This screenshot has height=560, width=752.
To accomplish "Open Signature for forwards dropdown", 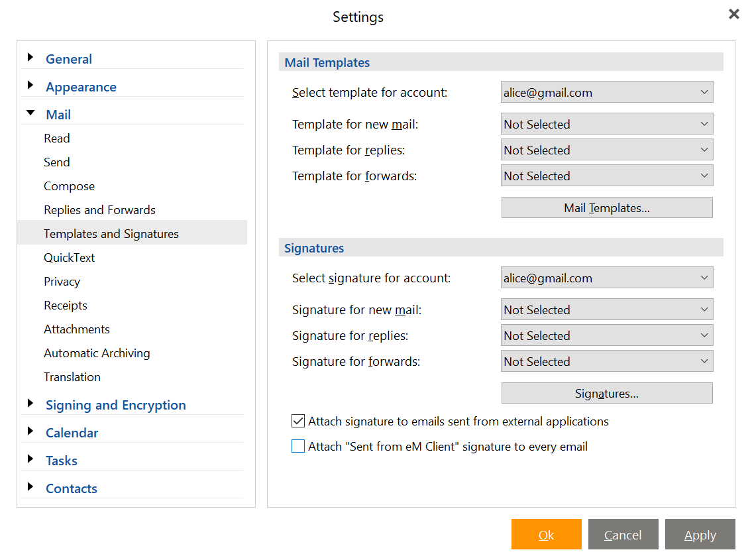I will (x=607, y=361).
